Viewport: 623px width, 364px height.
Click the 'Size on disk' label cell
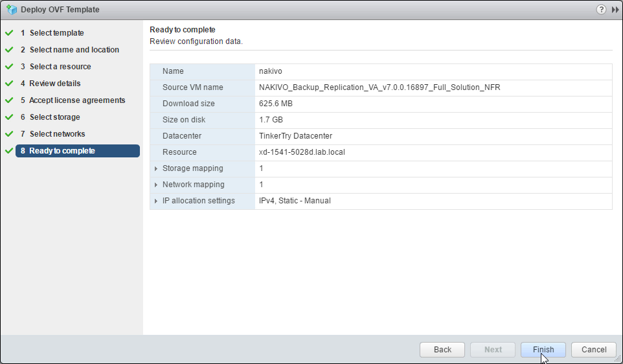[202, 120]
